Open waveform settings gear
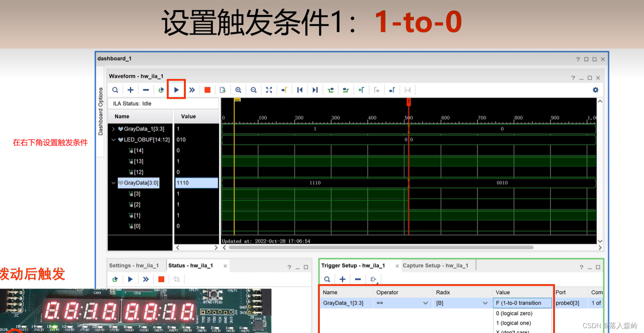The height and width of the screenshot is (333, 644). [596, 90]
